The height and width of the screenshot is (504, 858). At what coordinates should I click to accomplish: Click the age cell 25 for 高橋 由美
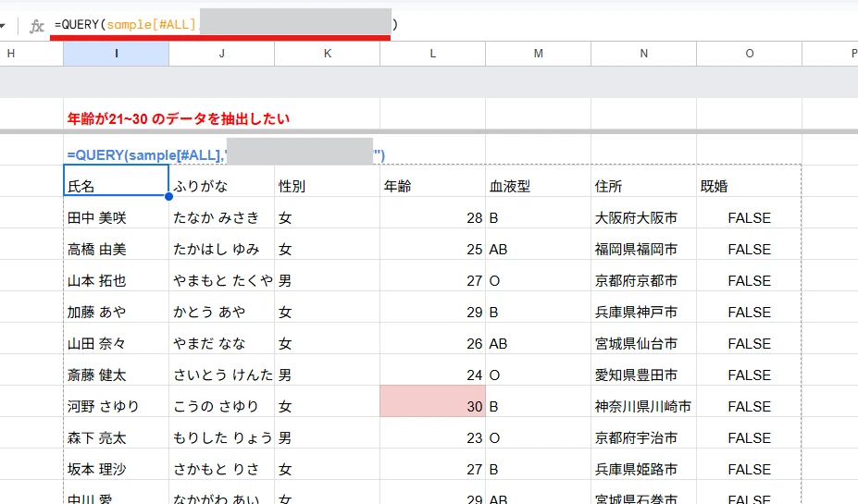[x=433, y=244]
